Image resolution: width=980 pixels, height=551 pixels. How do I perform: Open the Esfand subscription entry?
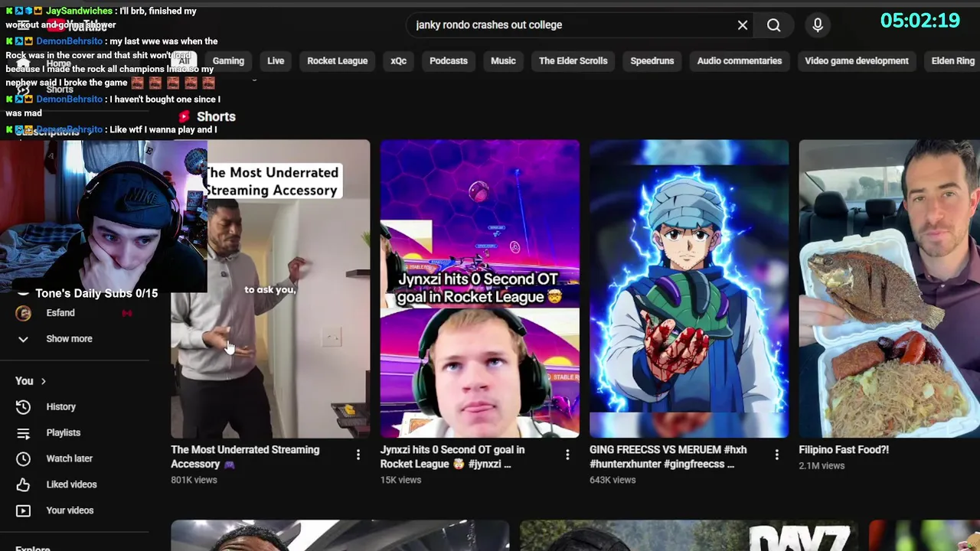click(74, 313)
